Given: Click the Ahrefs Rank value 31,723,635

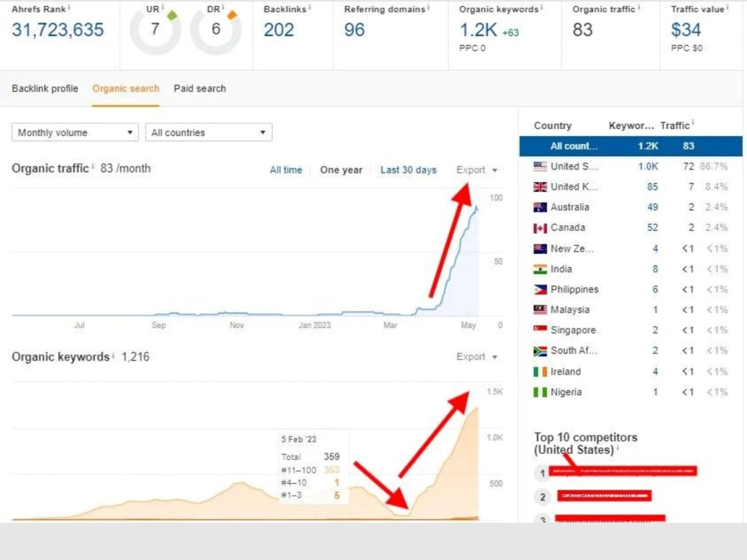Looking at the screenshot, I should coord(58,30).
